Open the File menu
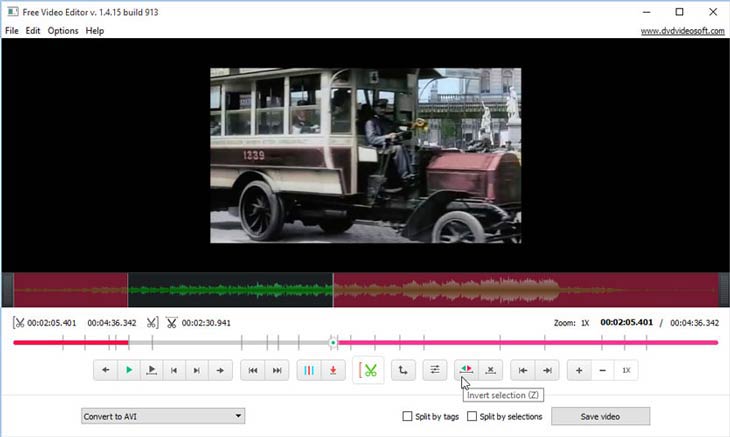This screenshot has height=437, width=730. click(12, 31)
